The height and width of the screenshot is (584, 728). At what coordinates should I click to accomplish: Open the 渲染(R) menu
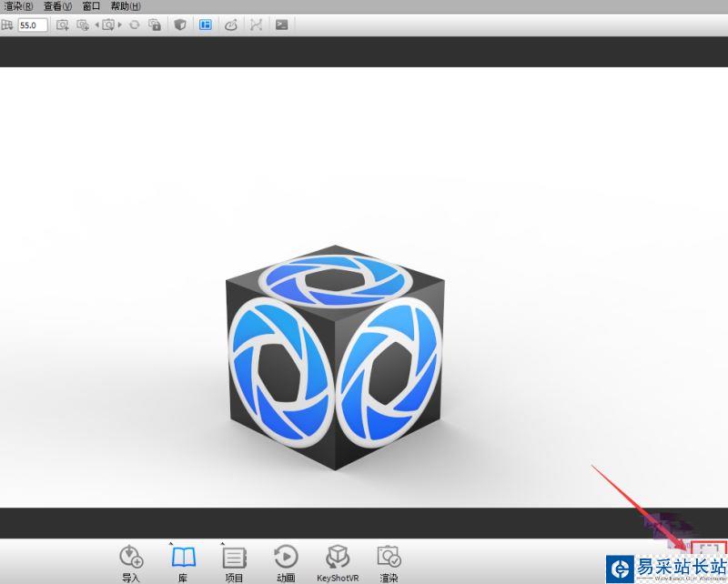[x=17, y=6]
